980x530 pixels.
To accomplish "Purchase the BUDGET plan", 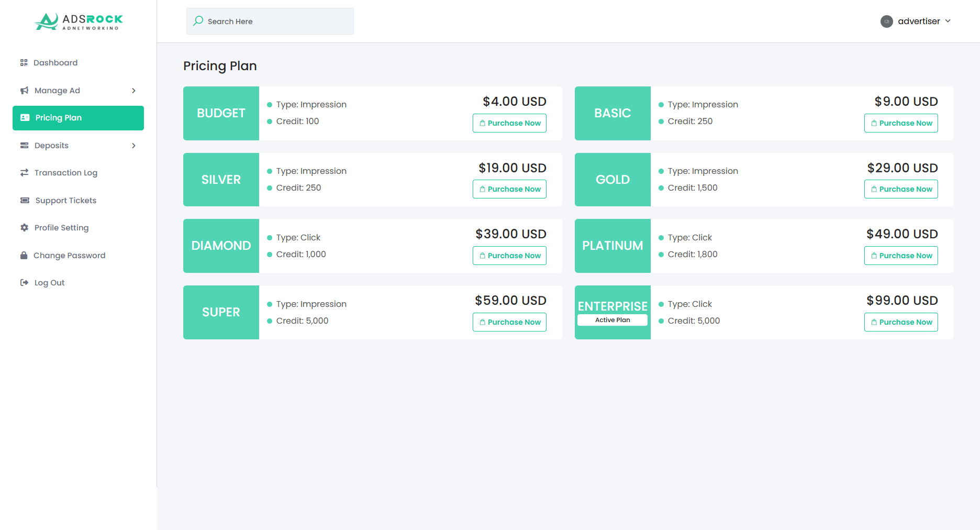I will tap(509, 123).
